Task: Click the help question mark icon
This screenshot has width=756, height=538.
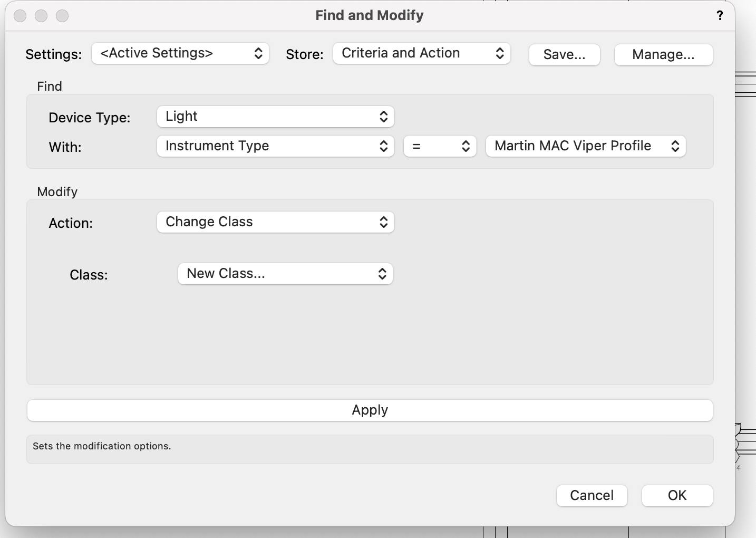Action: (x=720, y=16)
